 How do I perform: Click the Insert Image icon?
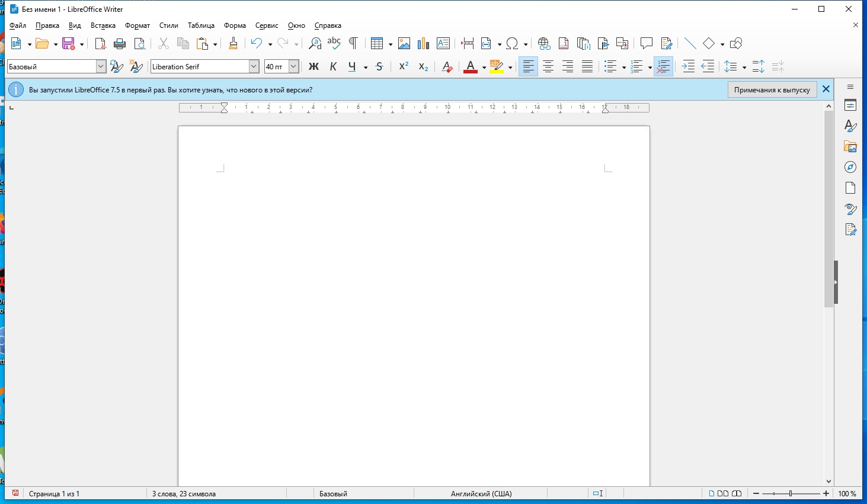pos(404,44)
